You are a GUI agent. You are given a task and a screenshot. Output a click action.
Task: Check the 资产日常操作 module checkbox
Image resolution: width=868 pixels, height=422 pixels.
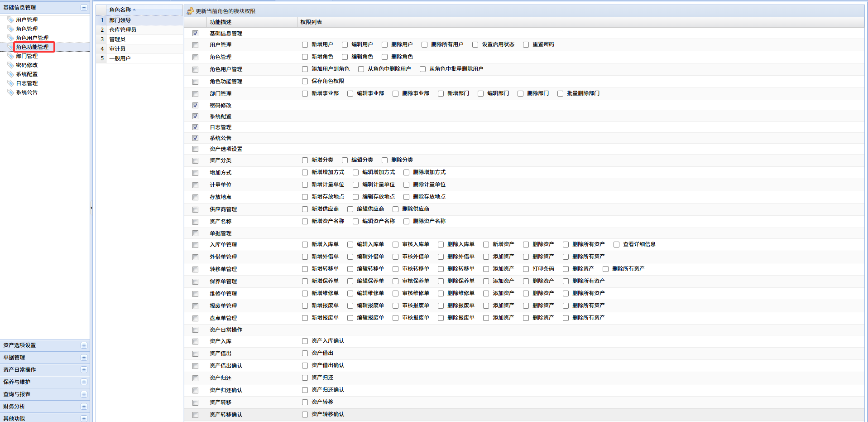[x=195, y=330]
